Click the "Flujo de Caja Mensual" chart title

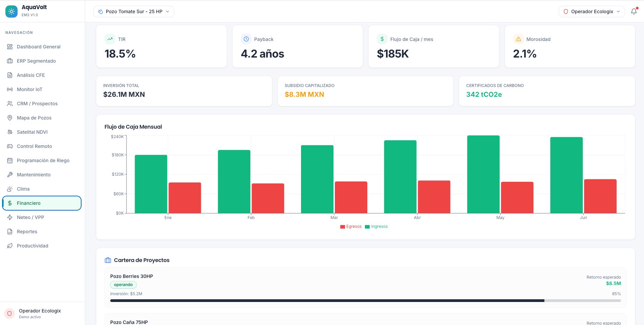(133, 127)
